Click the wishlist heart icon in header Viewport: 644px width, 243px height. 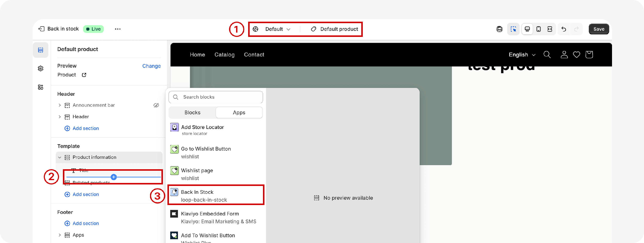click(x=577, y=54)
